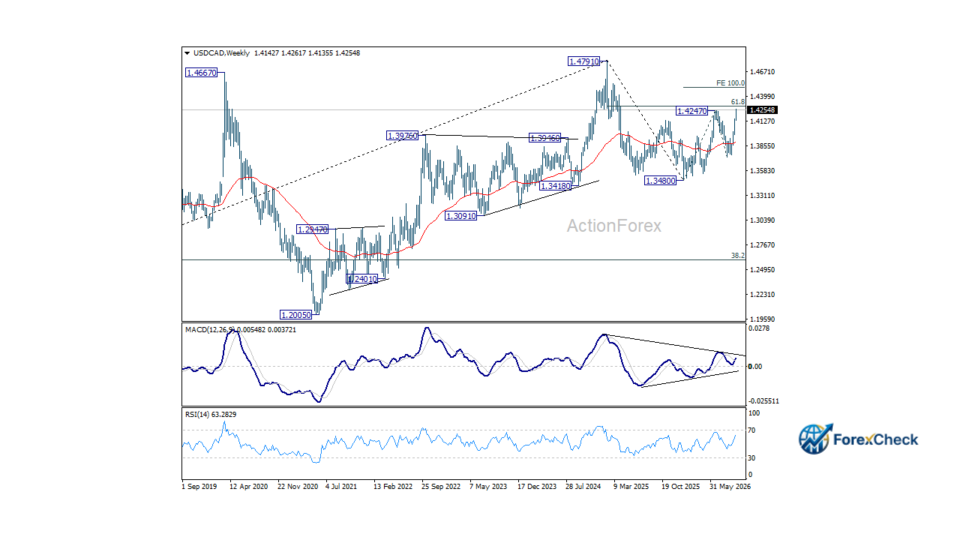Click the 12 Apr 2020 date label
The height and width of the screenshot is (540, 960).
tap(249, 487)
